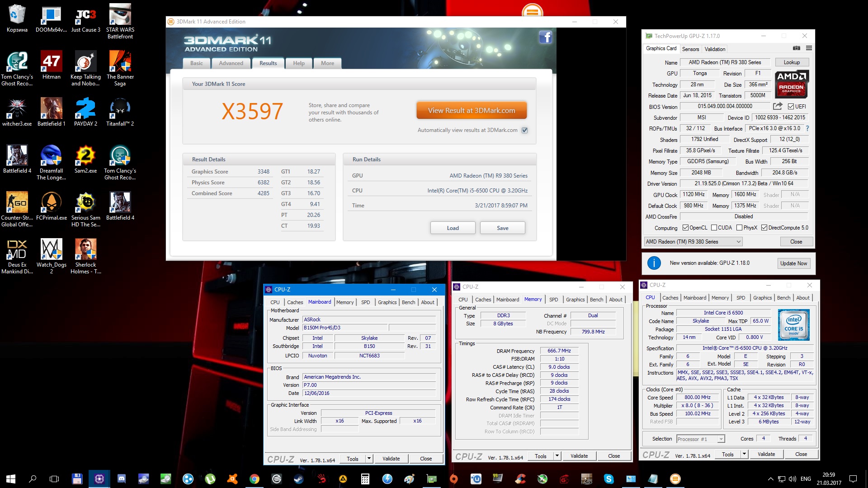Open the DOOMx64 desktop shortcut

tap(51, 18)
